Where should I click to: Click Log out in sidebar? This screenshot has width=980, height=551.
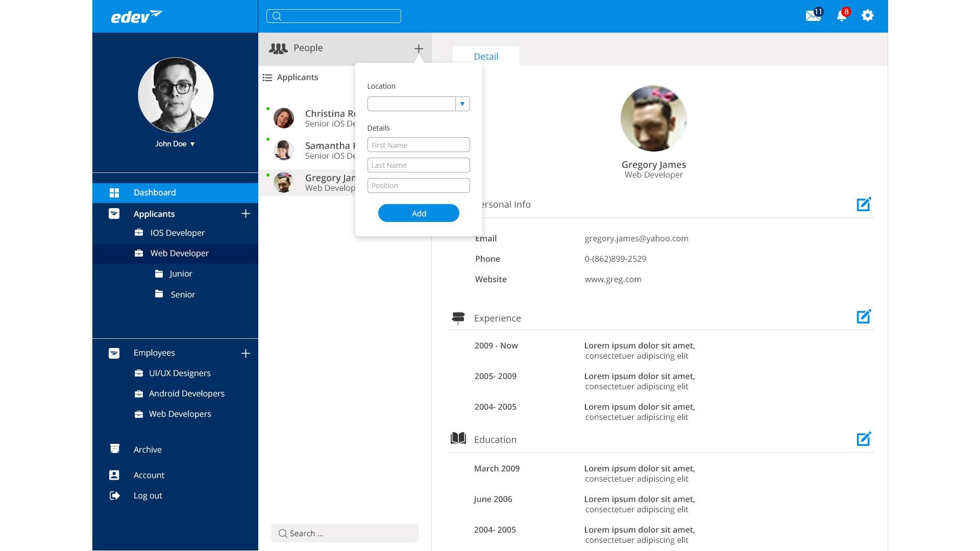click(148, 496)
